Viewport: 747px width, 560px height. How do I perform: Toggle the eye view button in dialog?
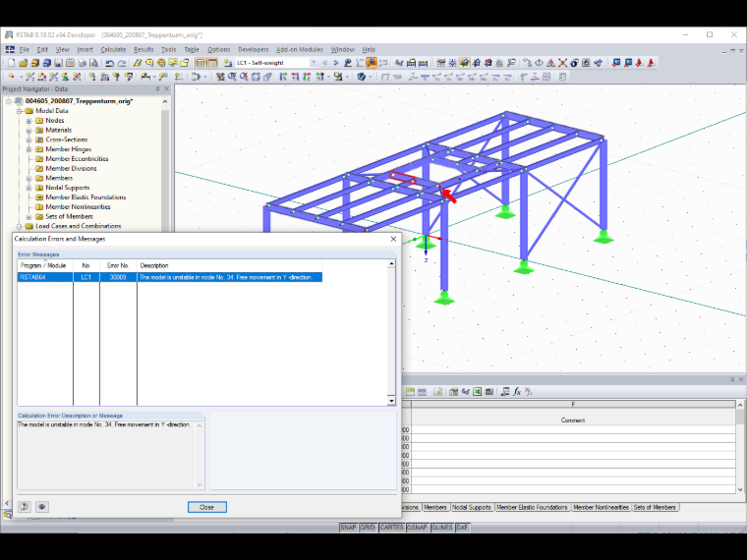coord(42,507)
